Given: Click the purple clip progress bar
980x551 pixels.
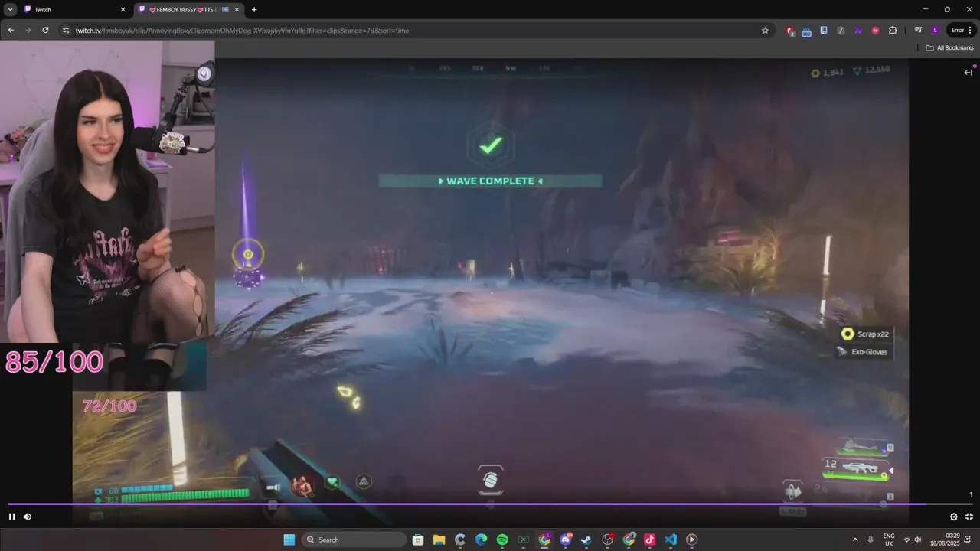Looking at the screenshot, I should pyautogui.click(x=490, y=504).
